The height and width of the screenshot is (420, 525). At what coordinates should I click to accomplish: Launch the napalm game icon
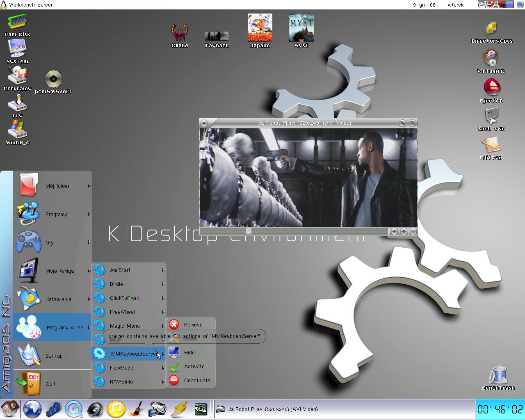pyautogui.click(x=260, y=31)
